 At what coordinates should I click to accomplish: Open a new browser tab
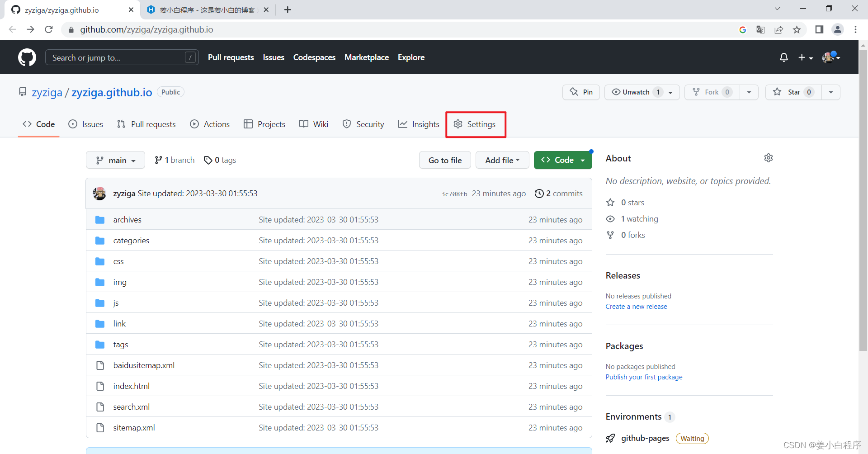288,9
